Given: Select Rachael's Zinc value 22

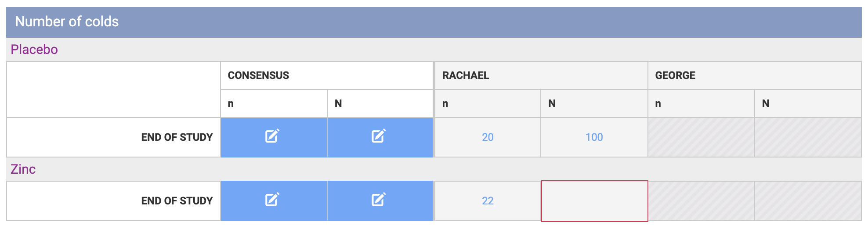Looking at the screenshot, I should pyautogui.click(x=488, y=201).
